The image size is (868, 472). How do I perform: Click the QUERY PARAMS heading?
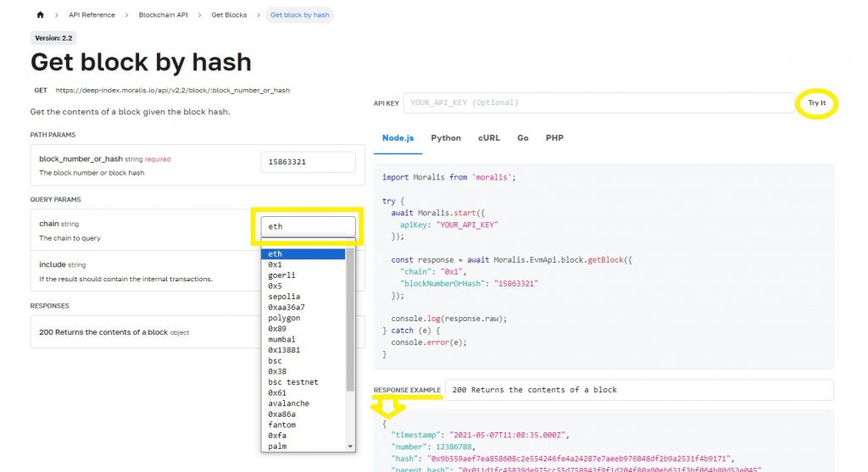(x=55, y=200)
